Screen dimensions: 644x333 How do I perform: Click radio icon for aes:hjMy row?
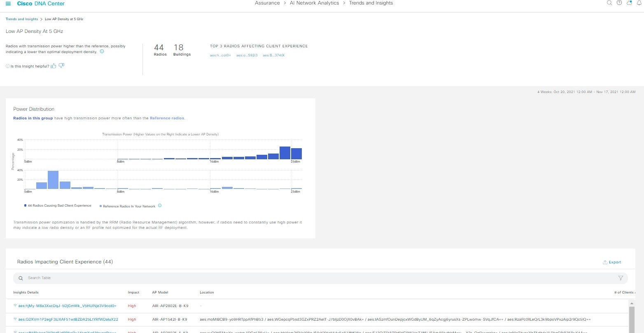point(15,306)
